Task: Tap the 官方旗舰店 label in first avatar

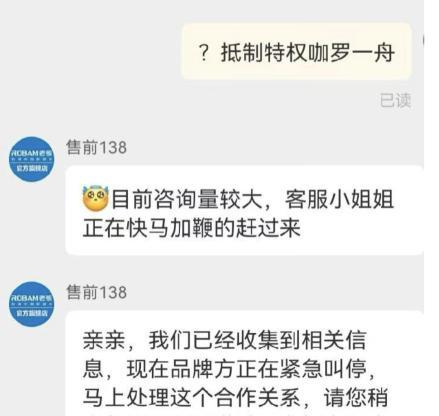Action: 32,168
